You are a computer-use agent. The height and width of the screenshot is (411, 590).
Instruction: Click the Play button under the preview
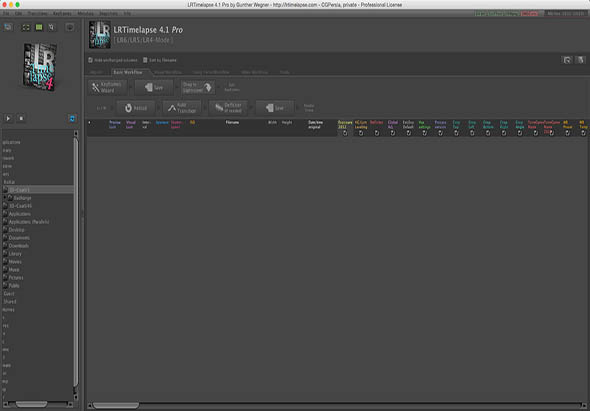click(8, 118)
